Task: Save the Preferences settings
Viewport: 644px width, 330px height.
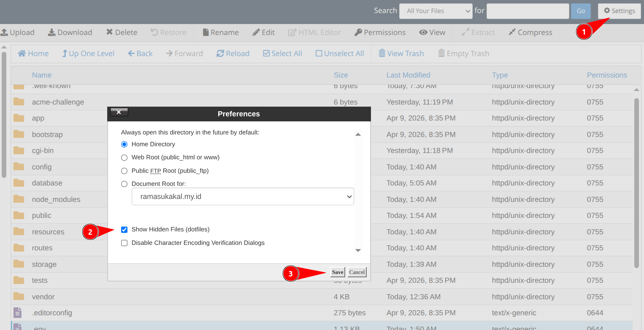Action: (337, 272)
